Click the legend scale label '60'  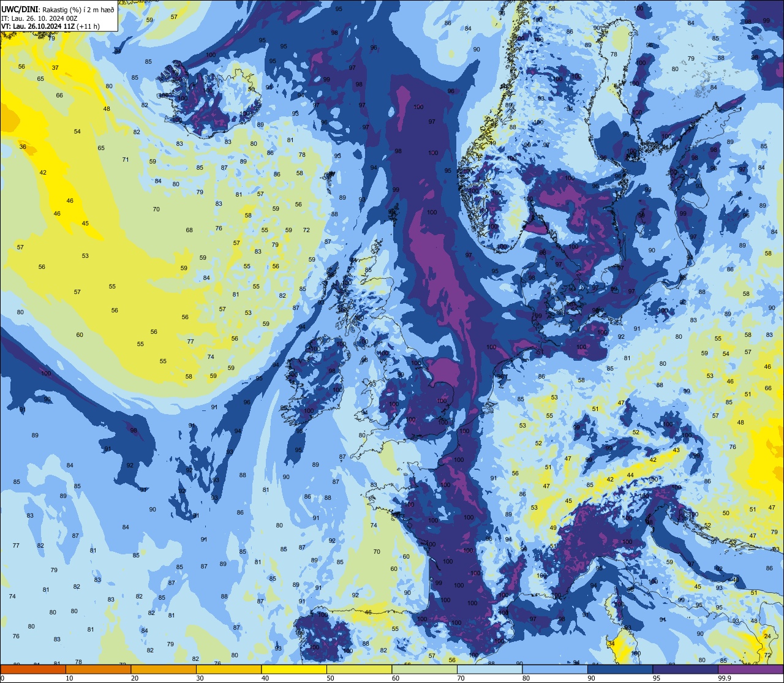[396, 679]
